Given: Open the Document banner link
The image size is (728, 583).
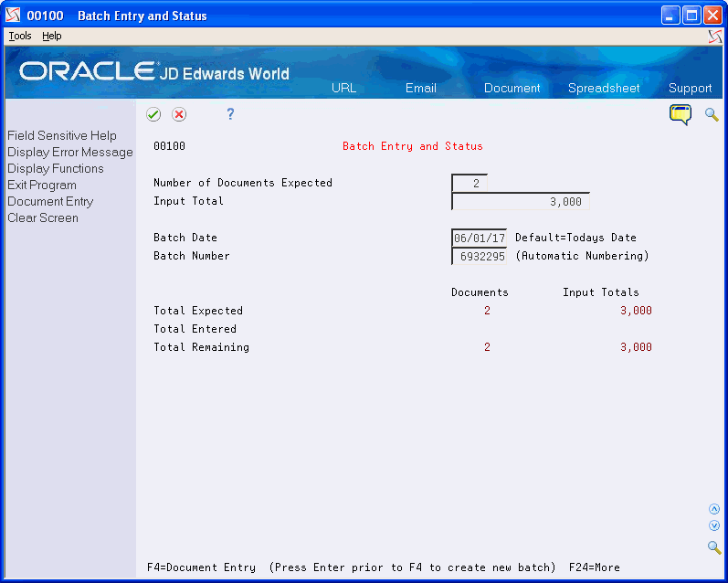Looking at the screenshot, I should point(512,88).
